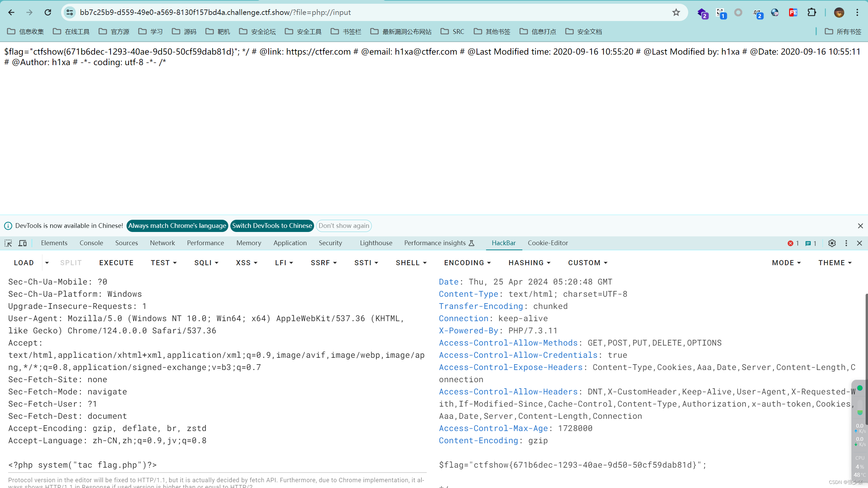Click the site information icon in address bar
This screenshot has width=868, height=488.
click(x=70, y=13)
